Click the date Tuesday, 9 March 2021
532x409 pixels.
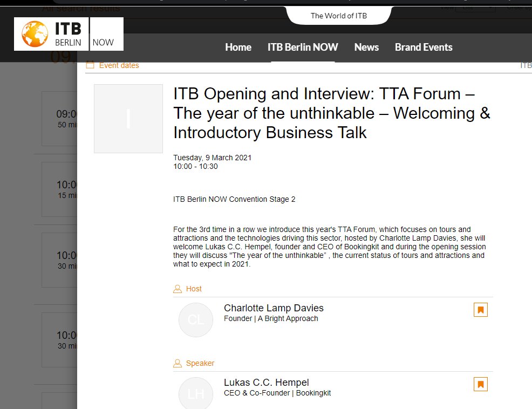pyautogui.click(x=212, y=158)
